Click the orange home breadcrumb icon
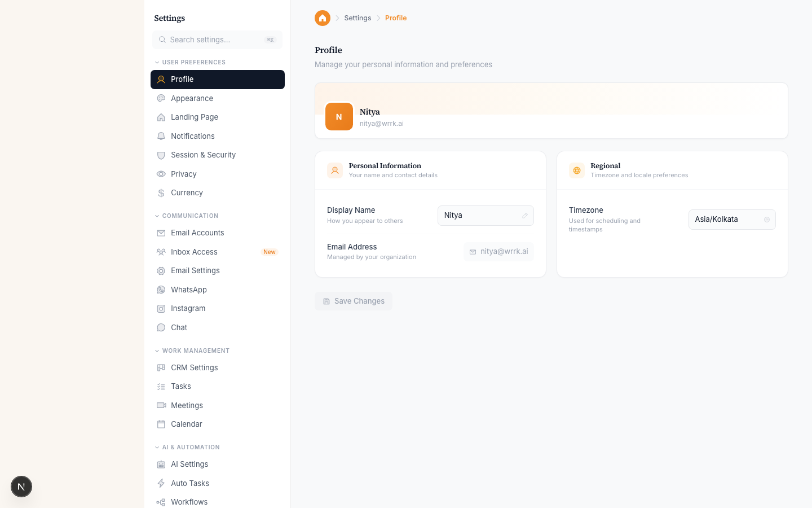Viewport: 812px width, 508px height. tap(322, 18)
